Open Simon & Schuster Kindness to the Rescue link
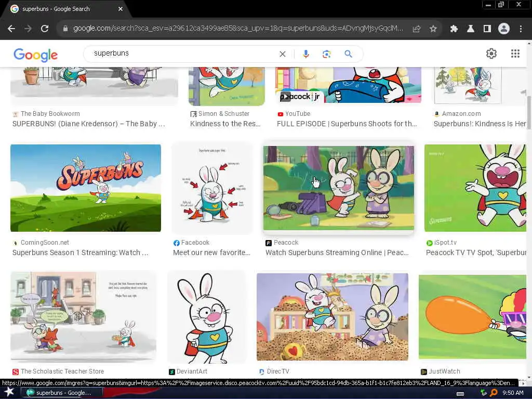This screenshot has width=532, height=399. point(225,124)
